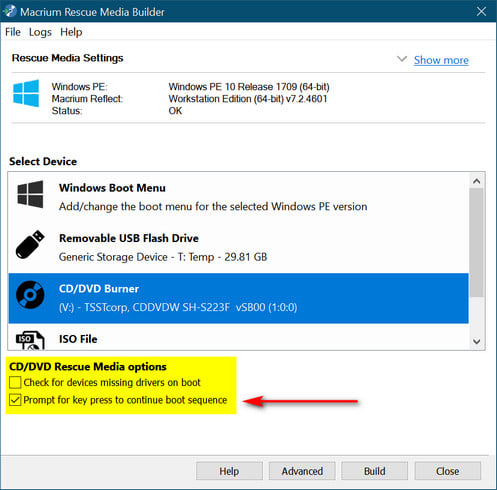The height and width of the screenshot is (490, 497).
Task: Click the device list scroll up arrow
Action: pos(477,181)
